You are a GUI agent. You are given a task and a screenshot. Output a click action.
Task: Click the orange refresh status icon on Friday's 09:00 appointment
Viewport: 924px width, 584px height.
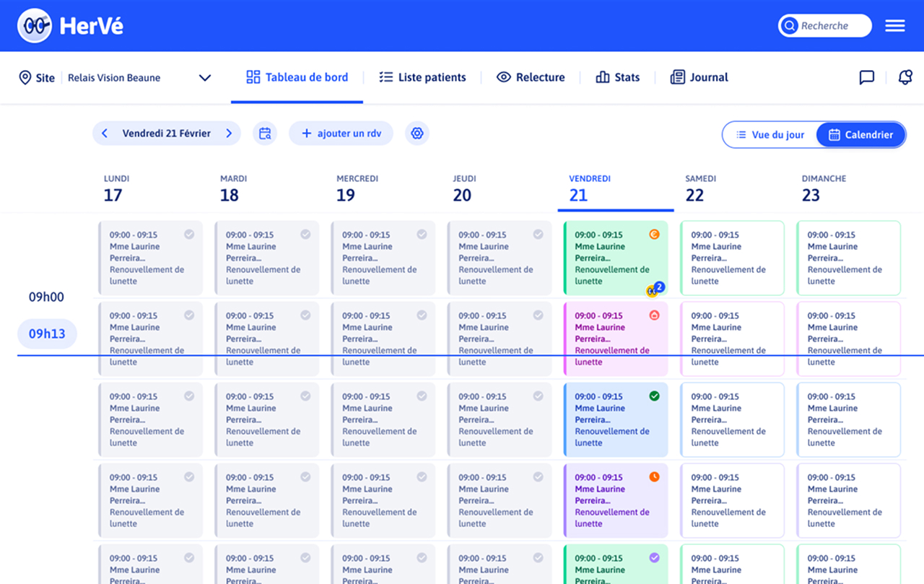[653, 234]
